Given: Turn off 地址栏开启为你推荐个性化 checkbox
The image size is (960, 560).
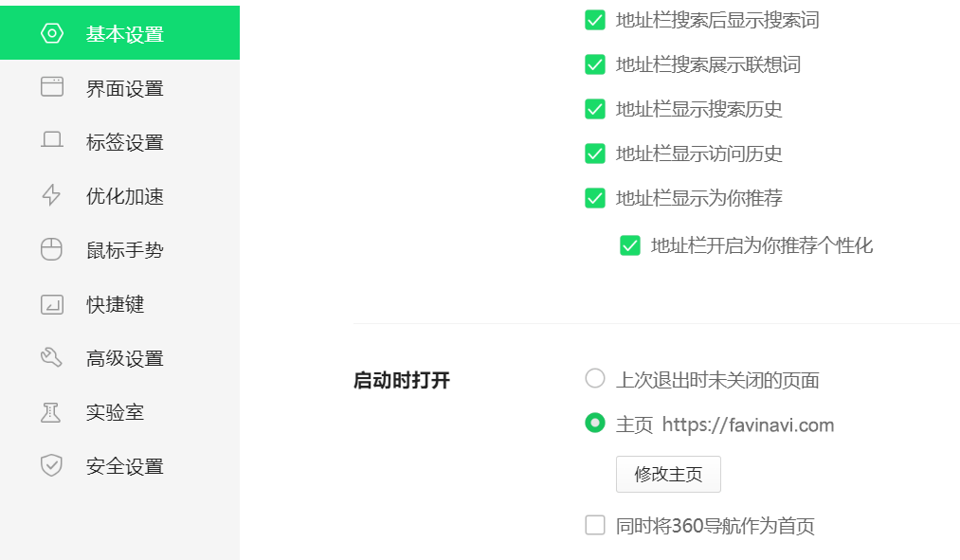Looking at the screenshot, I should (630, 246).
